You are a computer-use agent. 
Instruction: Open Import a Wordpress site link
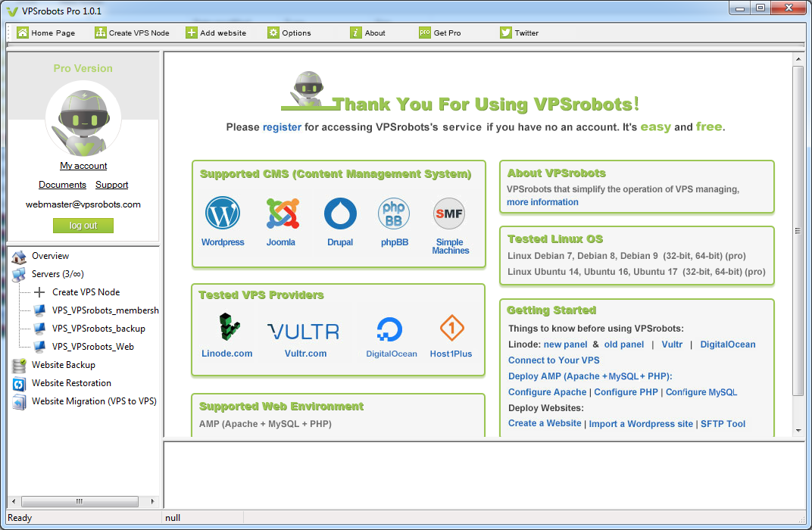(x=641, y=424)
